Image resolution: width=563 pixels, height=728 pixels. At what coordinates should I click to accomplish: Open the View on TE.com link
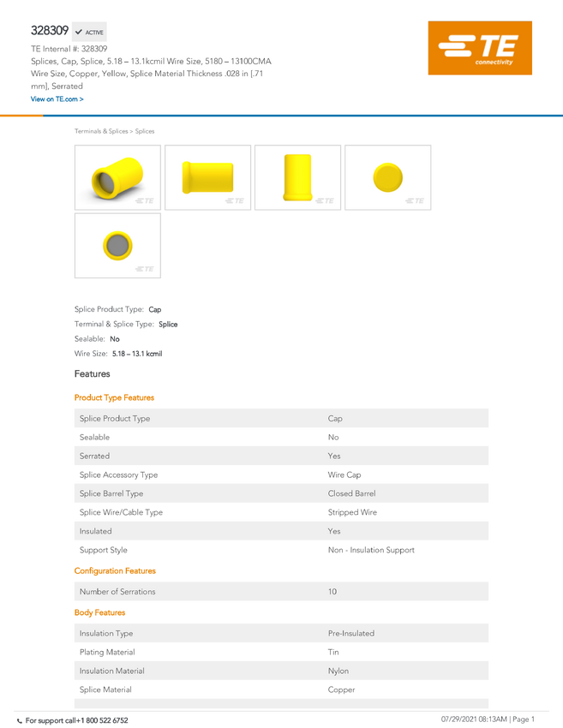[57, 98]
